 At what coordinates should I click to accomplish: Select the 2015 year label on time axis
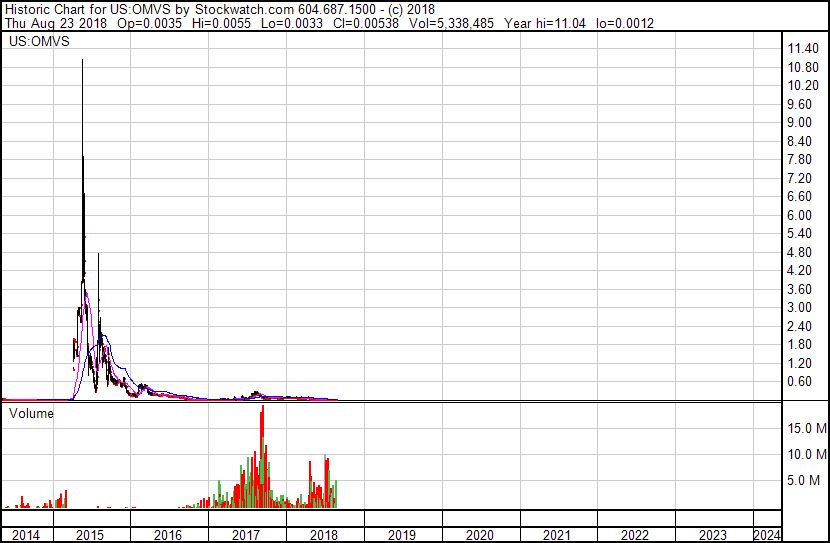coord(91,535)
